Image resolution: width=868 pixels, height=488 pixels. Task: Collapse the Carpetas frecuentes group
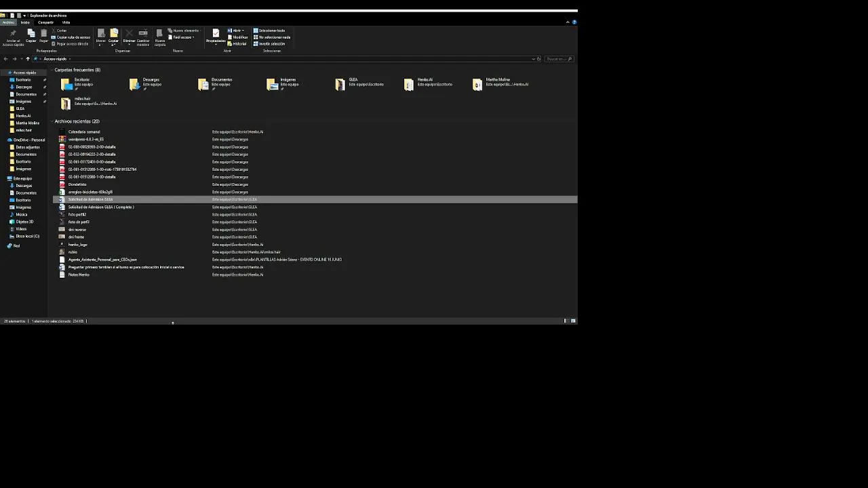pos(52,70)
